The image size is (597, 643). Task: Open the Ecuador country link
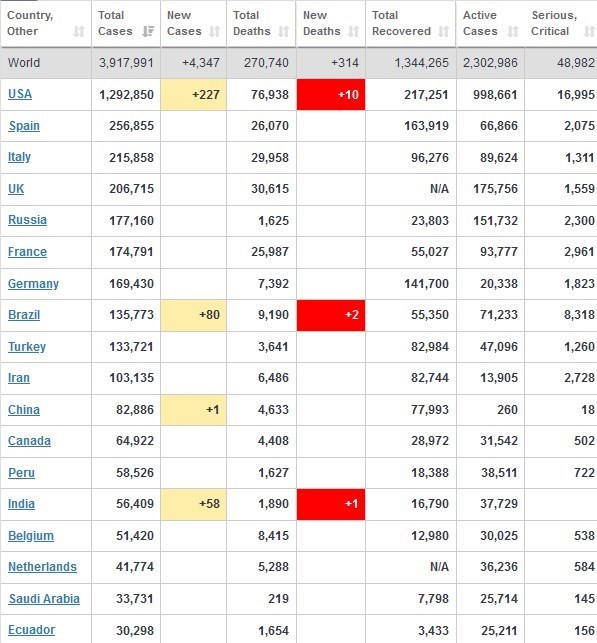(32, 630)
